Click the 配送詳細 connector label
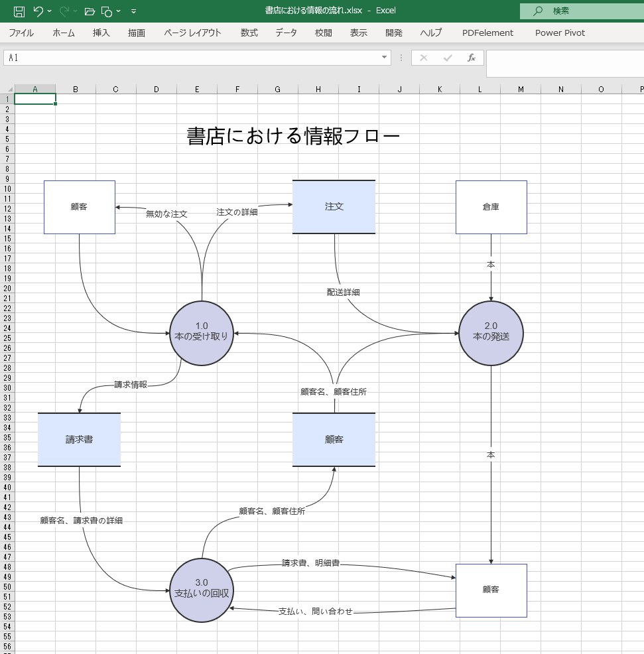The height and width of the screenshot is (654, 644). tap(344, 293)
